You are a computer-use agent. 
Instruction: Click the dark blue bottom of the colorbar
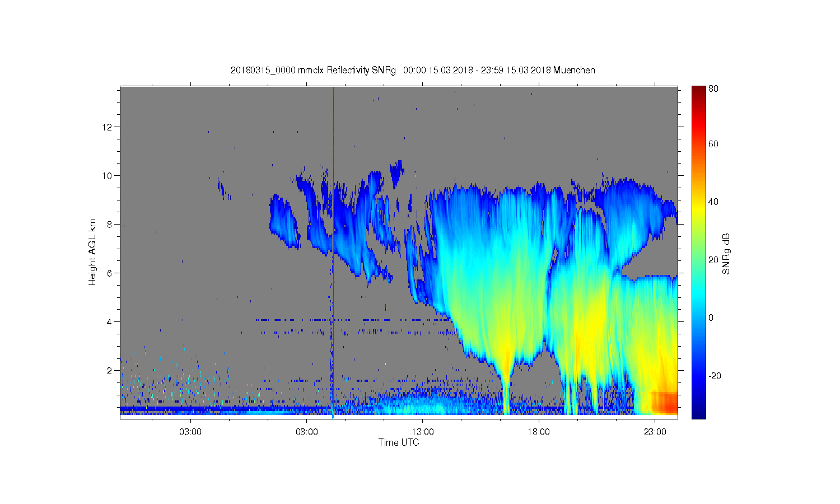click(x=698, y=413)
